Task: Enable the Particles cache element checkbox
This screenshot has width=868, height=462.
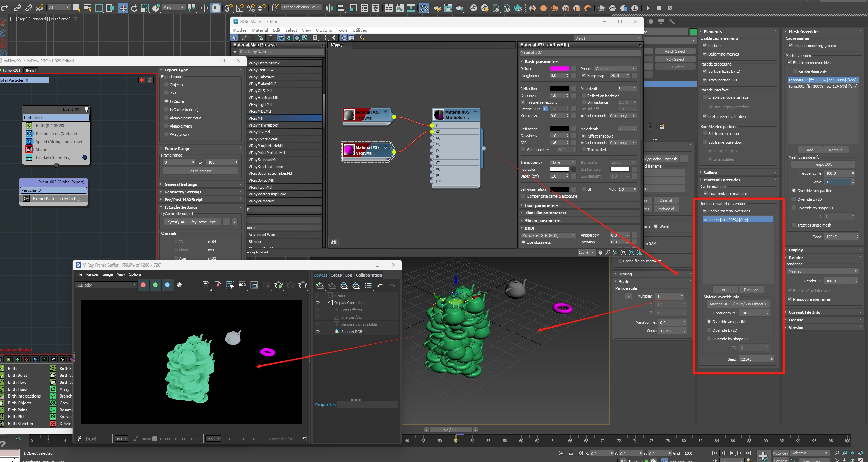Action: [705, 46]
